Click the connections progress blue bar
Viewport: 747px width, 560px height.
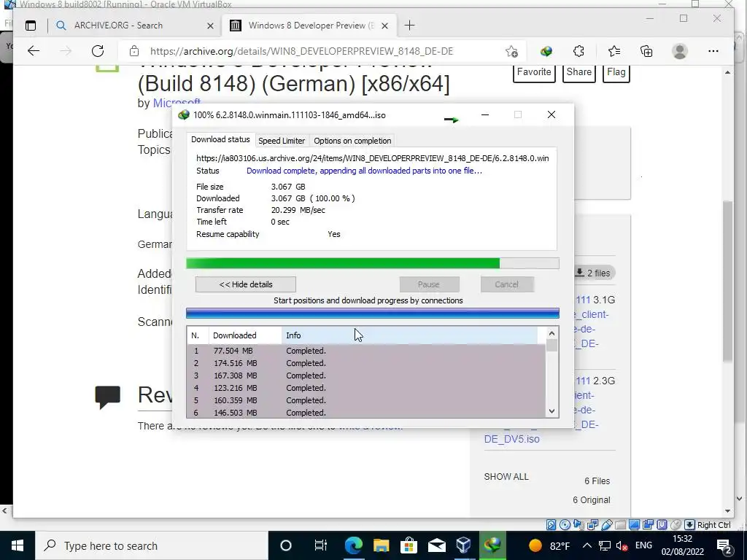click(x=373, y=314)
